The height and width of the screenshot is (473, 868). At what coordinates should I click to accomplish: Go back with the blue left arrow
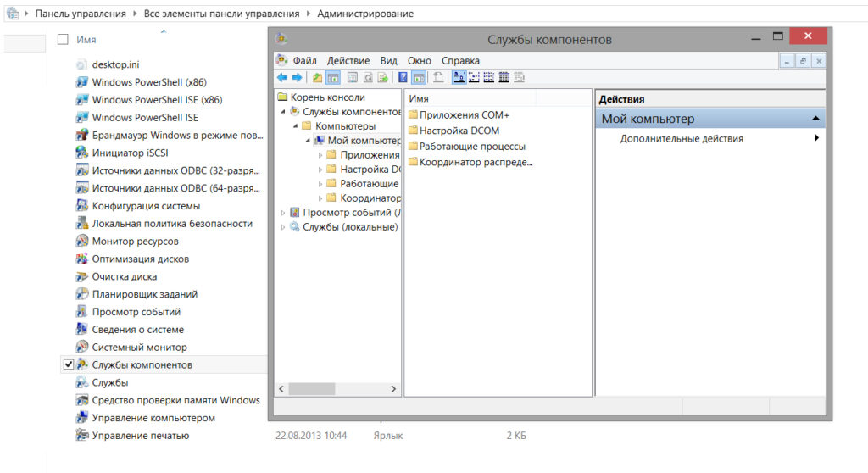click(282, 77)
